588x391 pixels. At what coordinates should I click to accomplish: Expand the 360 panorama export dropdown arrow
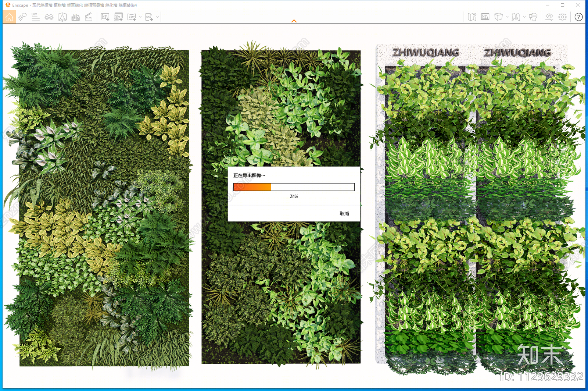(140, 17)
